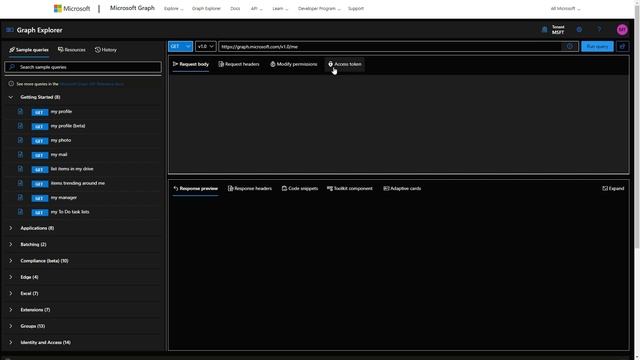Click the docs icon beside my manager

tap(20, 198)
